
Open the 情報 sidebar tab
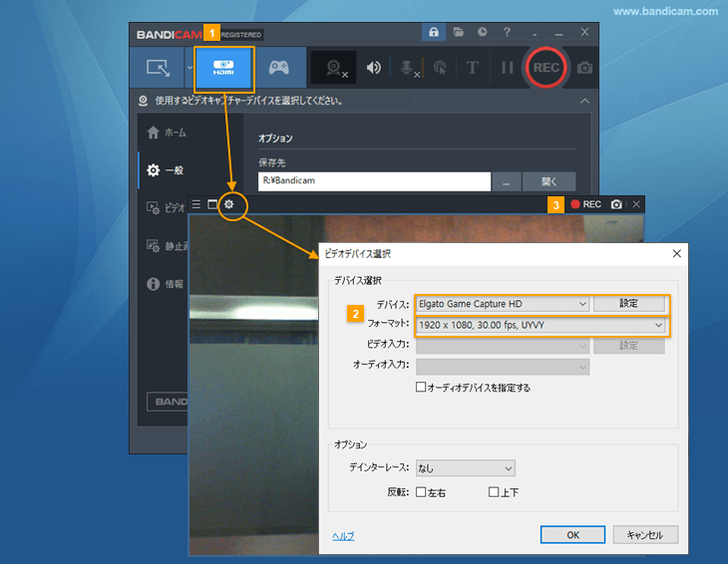[165, 284]
